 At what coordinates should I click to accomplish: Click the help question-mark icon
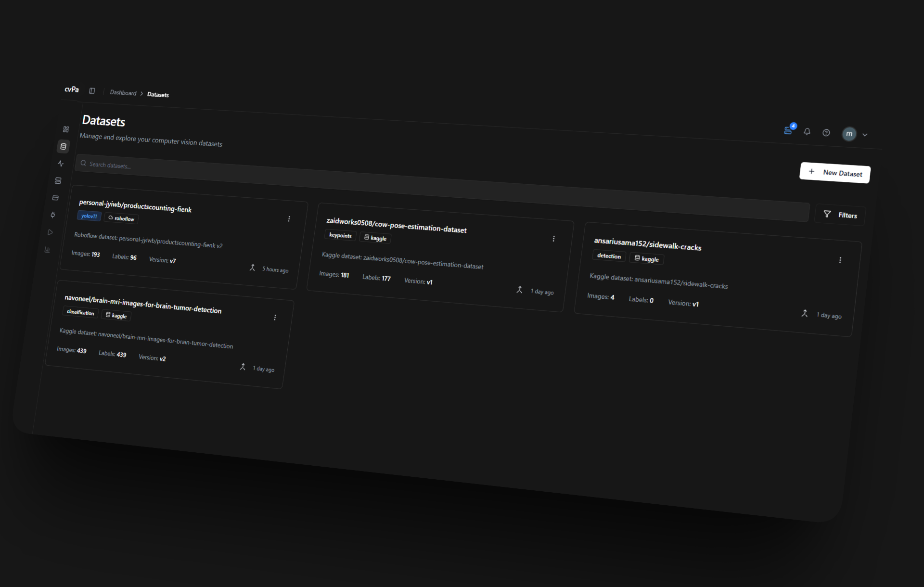tap(826, 133)
